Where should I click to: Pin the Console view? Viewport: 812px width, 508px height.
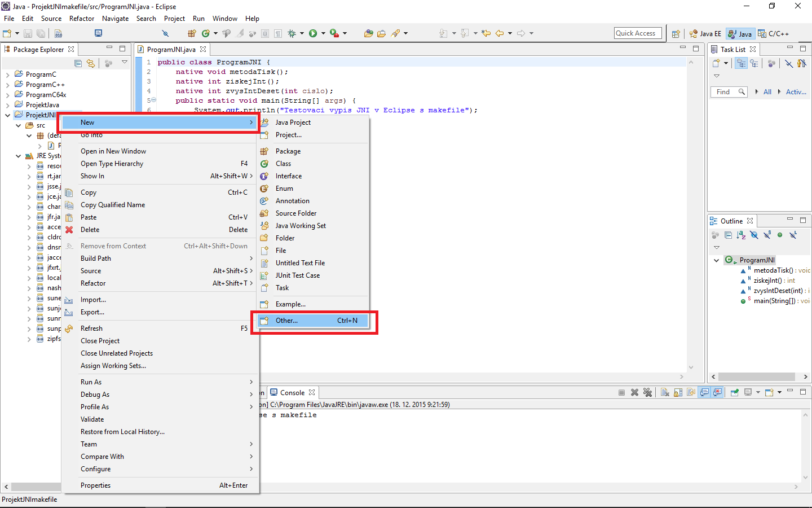pyautogui.click(x=734, y=392)
